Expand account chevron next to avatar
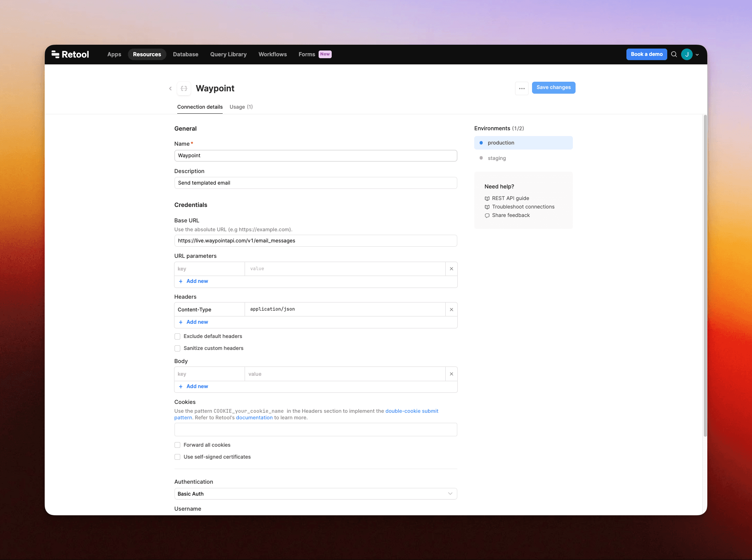Image resolution: width=752 pixels, height=560 pixels. pyautogui.click(x=697, y=55)
